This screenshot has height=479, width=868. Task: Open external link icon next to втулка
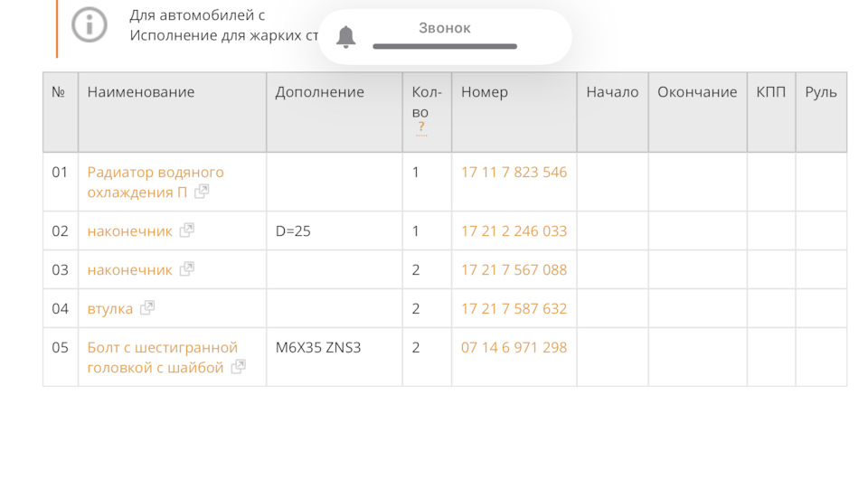(x=147, y=308)
